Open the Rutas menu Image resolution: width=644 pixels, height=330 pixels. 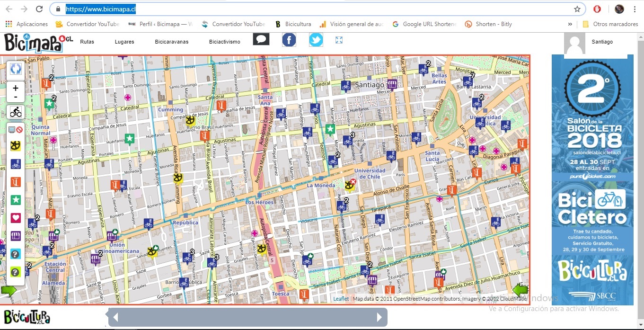pos(87,42)
